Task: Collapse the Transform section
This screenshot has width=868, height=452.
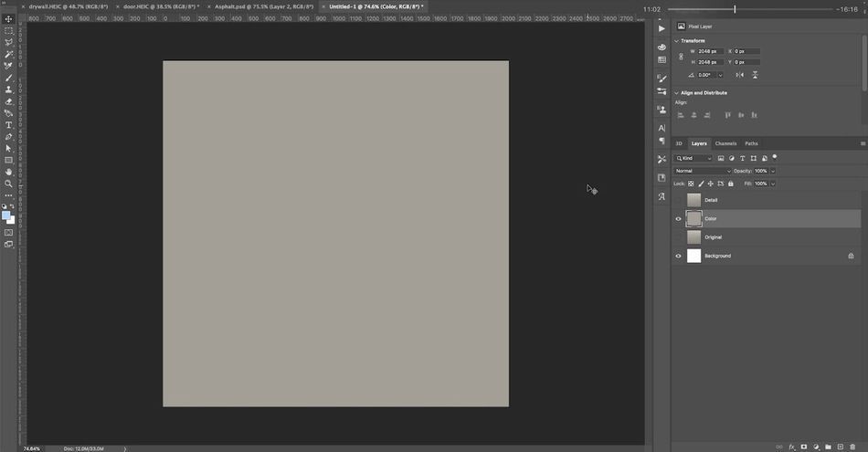Action: (x=676, y=41)
